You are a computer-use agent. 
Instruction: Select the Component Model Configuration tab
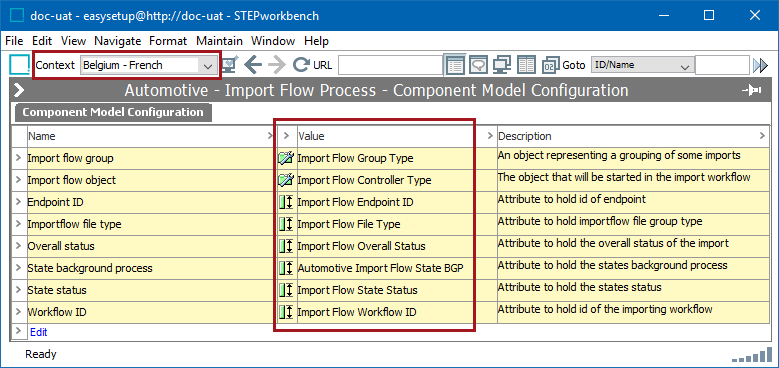[x=113, y=112]
